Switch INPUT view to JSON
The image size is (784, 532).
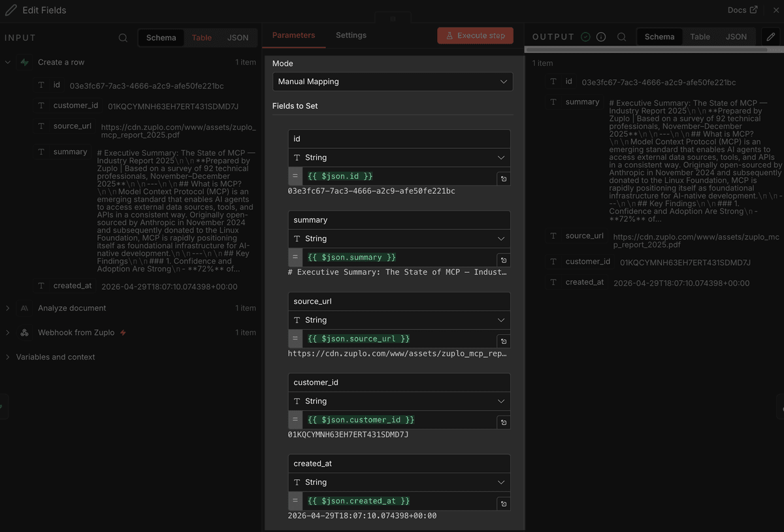[x=238, y=38]
